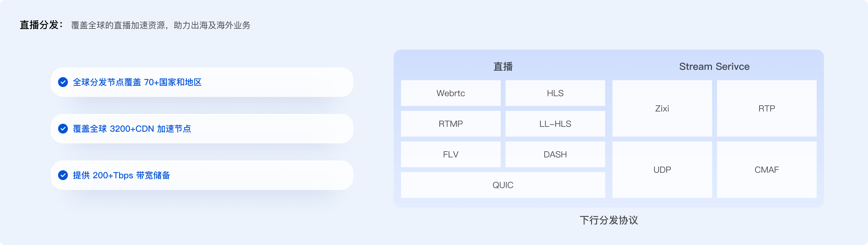Select the HLS protocol tile
The image size is (868, 245).
point(555,93)
